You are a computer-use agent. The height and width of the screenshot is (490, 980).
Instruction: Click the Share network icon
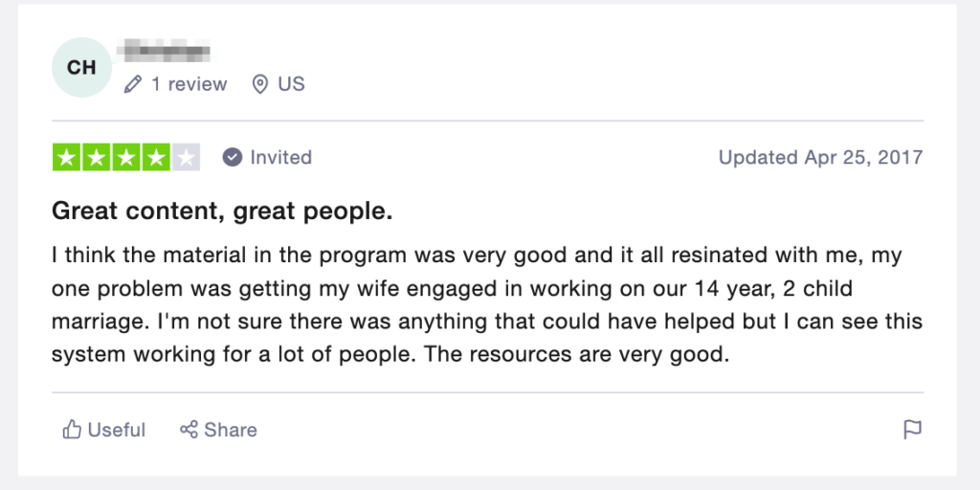click(x=189, y=430)
